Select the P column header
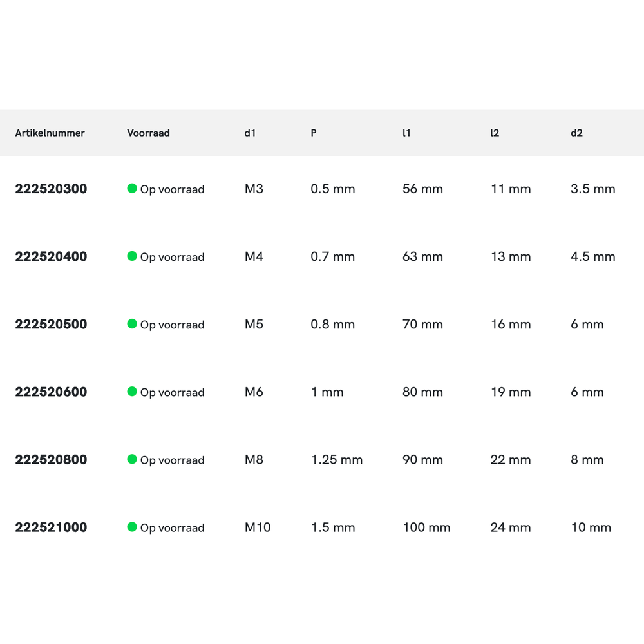This screenshot has height=644, width=644. (314, 133)
